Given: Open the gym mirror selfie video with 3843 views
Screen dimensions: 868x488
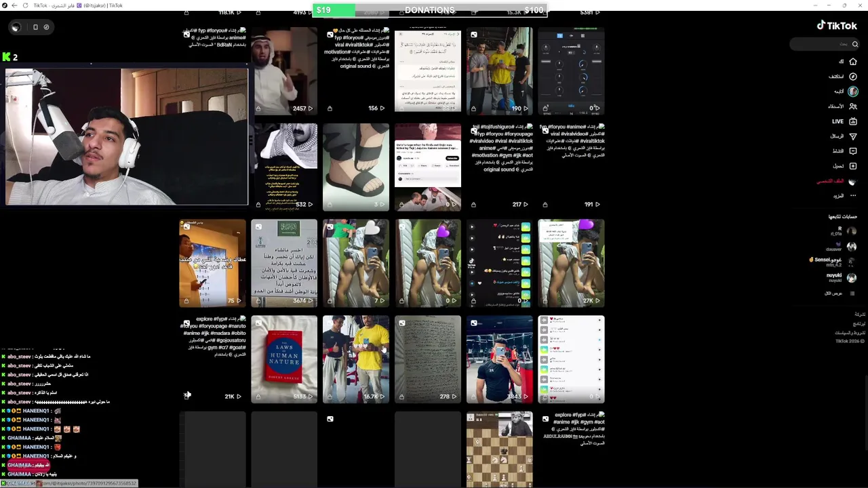Looking at the screenshot, I should [500, 359].
